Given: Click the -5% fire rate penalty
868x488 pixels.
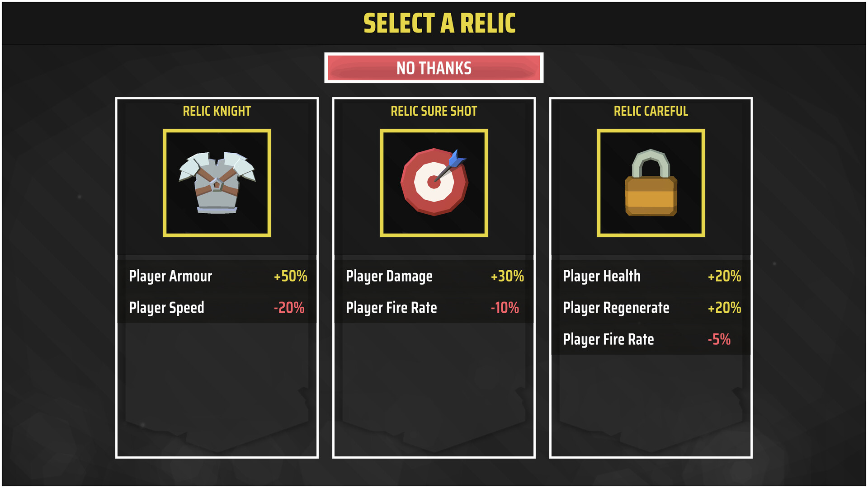Looking at the screenshot, I should [x=719, y=339].
